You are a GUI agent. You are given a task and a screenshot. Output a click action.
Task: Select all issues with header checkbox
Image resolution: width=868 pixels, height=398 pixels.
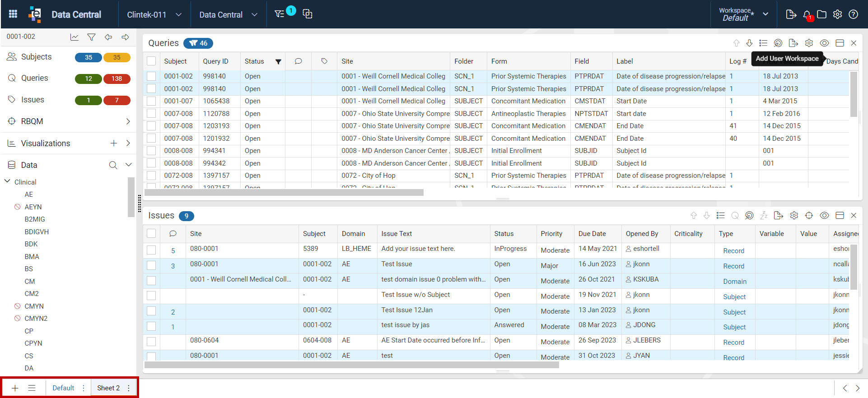(x=151, y=233)
